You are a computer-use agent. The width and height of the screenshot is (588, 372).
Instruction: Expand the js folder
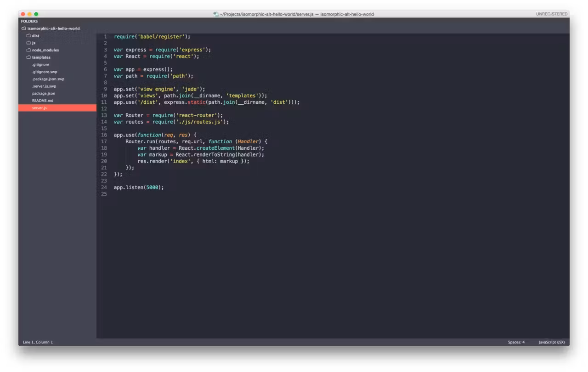[34, 43]
